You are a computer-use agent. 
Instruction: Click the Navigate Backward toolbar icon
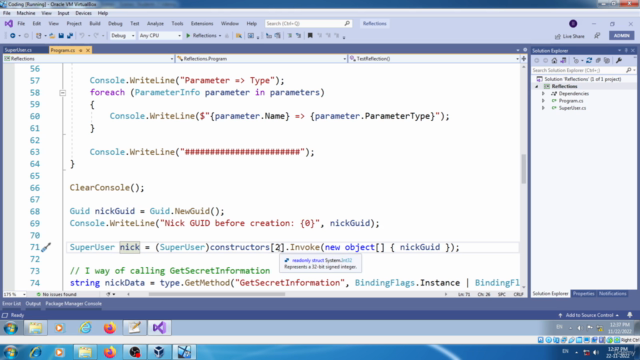13,36
